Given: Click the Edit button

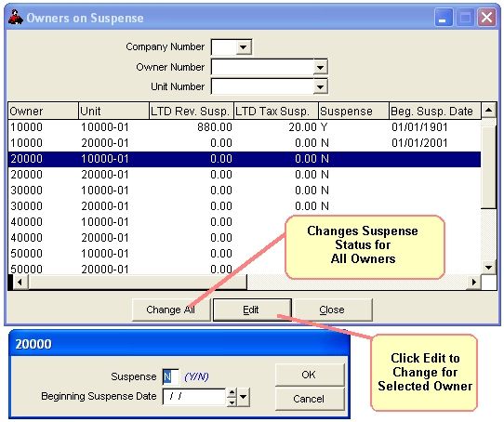Looking at the screenshot, I should point(252,310).
